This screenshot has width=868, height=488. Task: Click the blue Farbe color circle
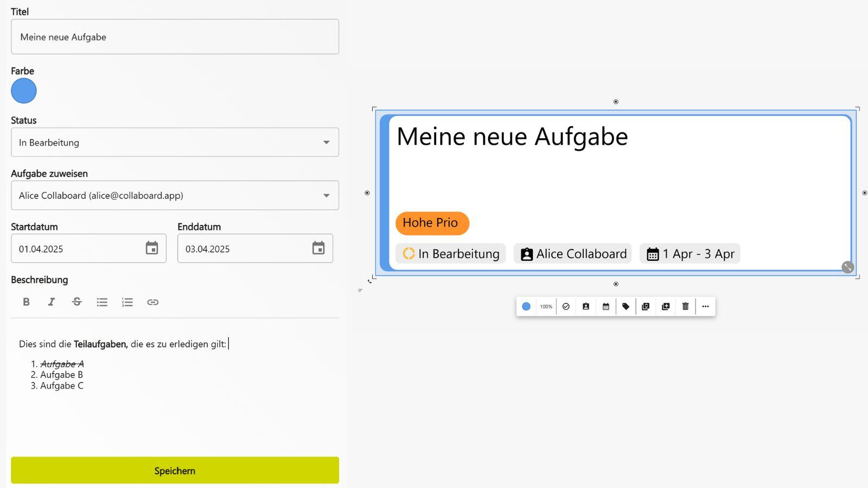click(24, 91)
